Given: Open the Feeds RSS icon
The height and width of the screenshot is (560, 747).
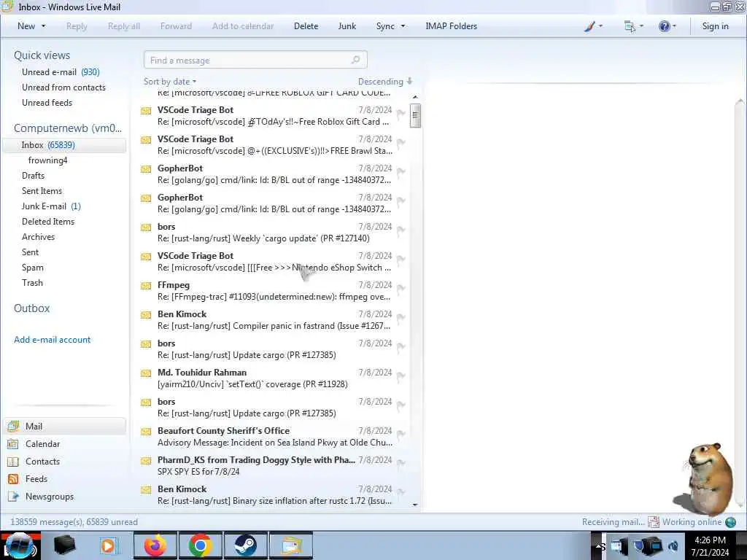Looking at the screenshot, I should pyautogui.click(x=13, y=479).
